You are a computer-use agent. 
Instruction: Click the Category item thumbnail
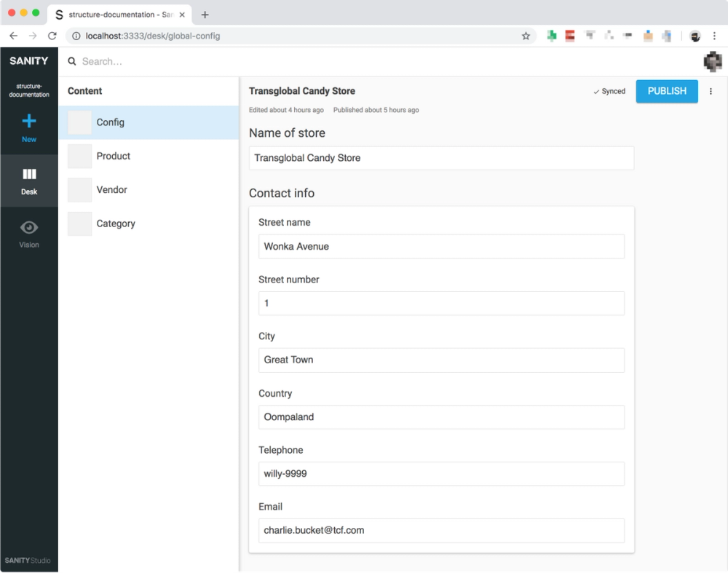(79, 224)
